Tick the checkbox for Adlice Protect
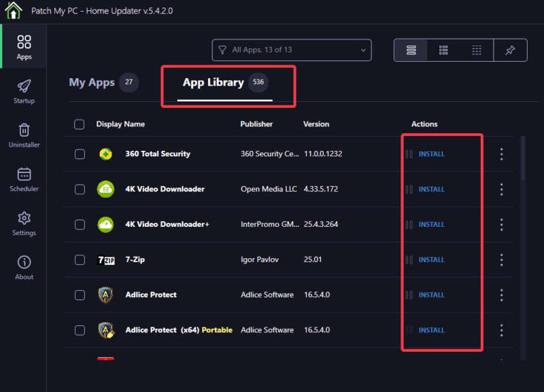544x392 pixels. (x=79, y=295)
